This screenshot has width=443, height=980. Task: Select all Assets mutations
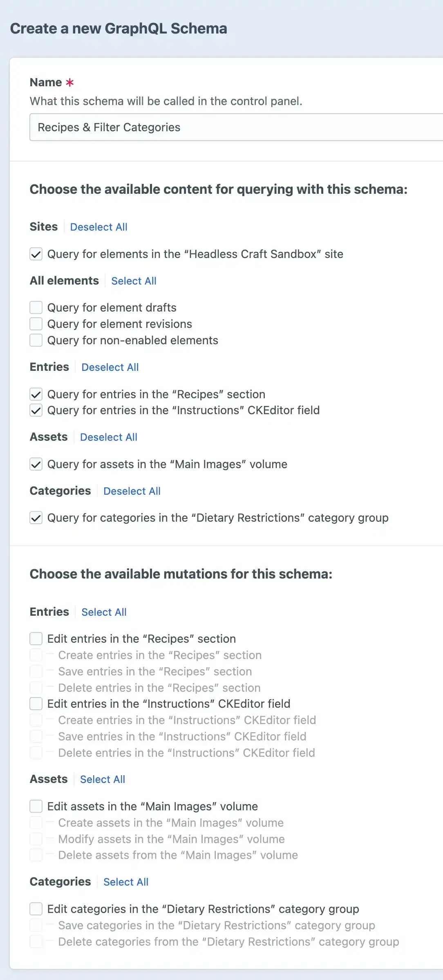[x=103, y=779]
